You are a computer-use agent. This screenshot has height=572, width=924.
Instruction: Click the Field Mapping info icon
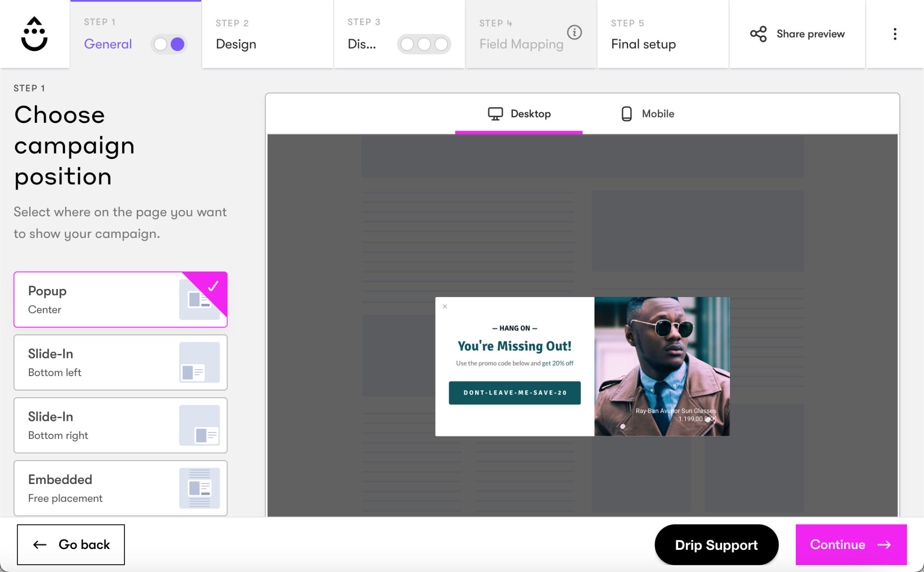pos(574,32)
